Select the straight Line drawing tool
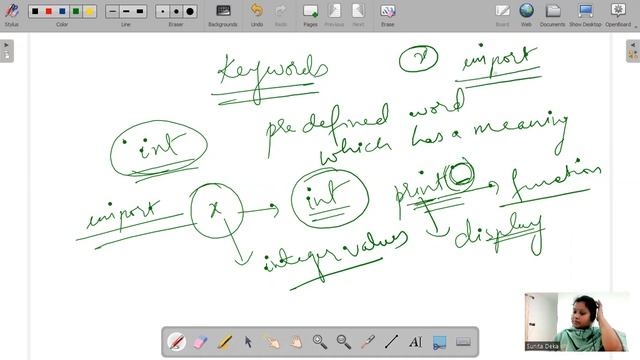Screen dimensions: 640x360 point(391,342)
